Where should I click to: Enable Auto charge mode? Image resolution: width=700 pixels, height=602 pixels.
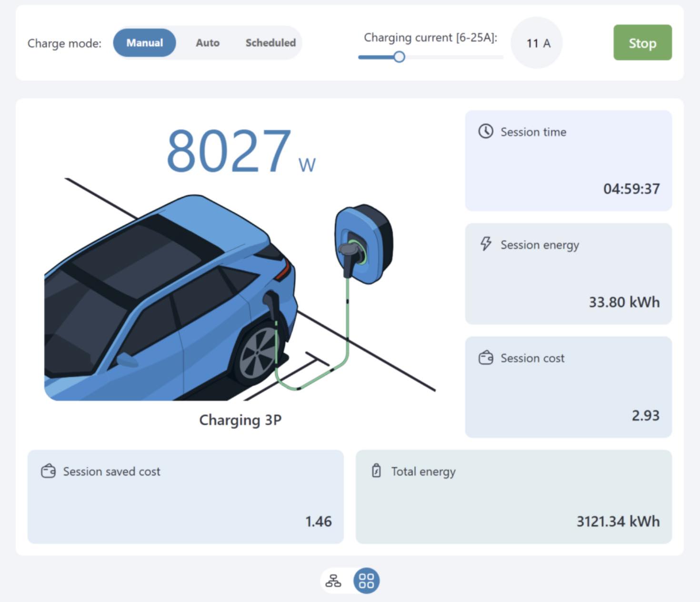[x=207, y=42]
